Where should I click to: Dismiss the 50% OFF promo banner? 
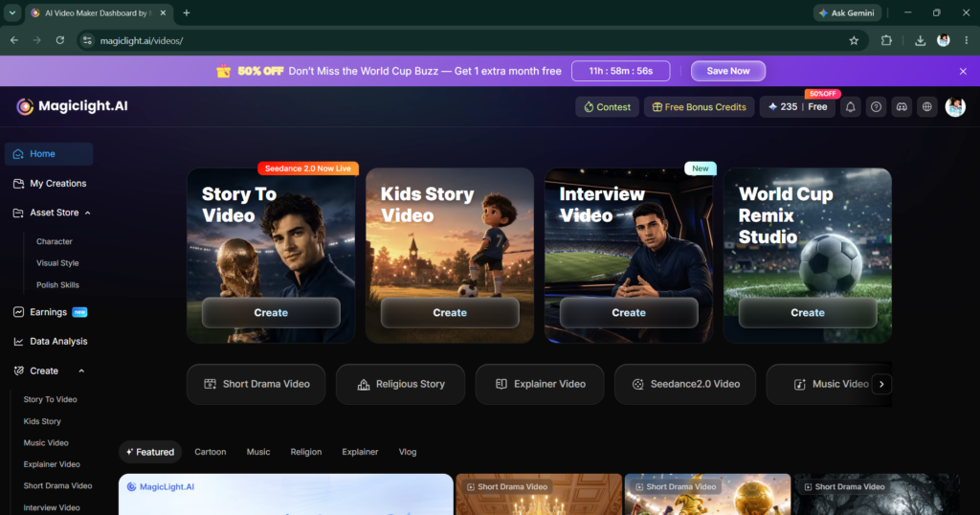click(963, 71)
